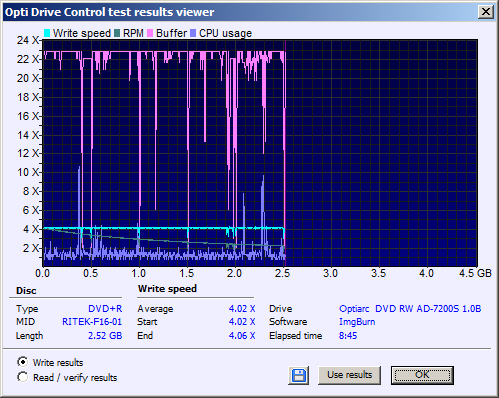Click the 4.5 GB label on the horizontal axis
The image size is (499, 398).
(x=475, y=273)
